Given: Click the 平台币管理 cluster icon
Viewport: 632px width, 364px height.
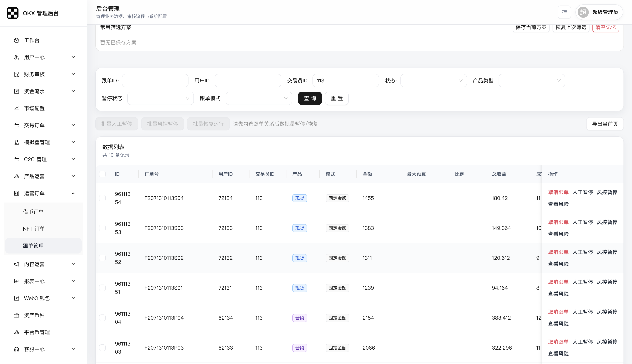Looking at the screenshot, I should tap(16, 332).
